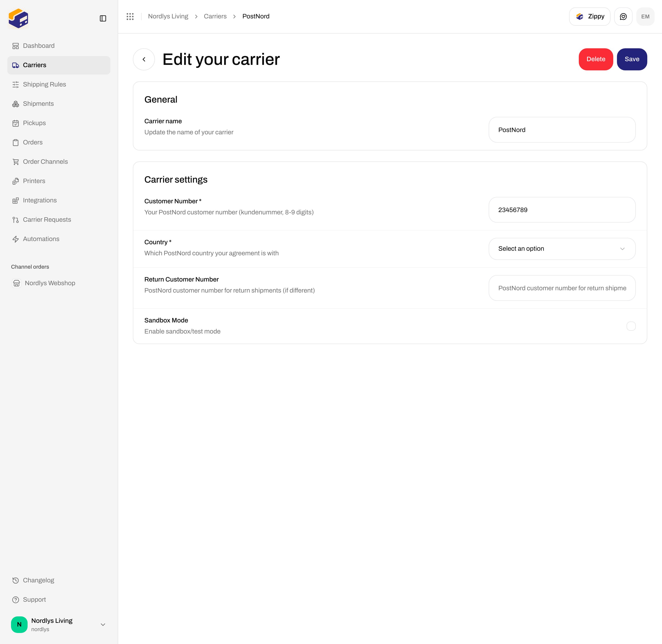
Task: Open the apps grid icon
Action: click(x=130, y=17)
